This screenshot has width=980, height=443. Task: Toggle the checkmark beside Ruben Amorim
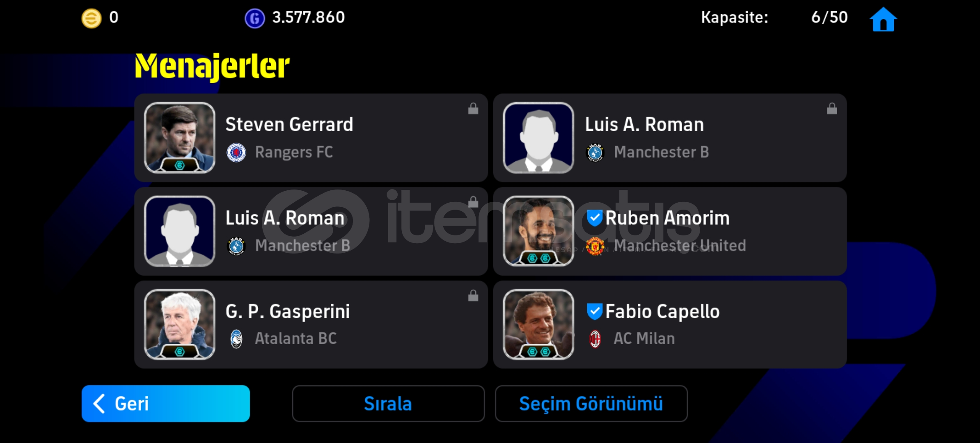click(594, 218)
